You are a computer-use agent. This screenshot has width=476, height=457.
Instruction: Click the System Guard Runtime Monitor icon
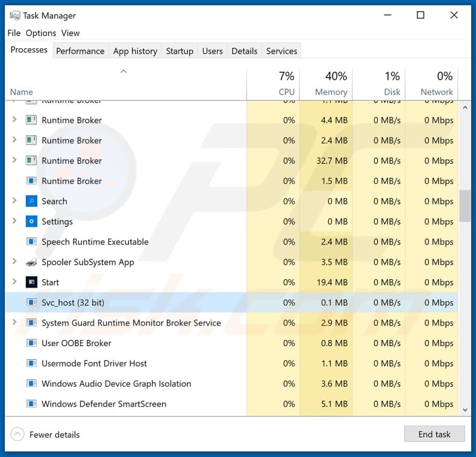tap(31, 323)
